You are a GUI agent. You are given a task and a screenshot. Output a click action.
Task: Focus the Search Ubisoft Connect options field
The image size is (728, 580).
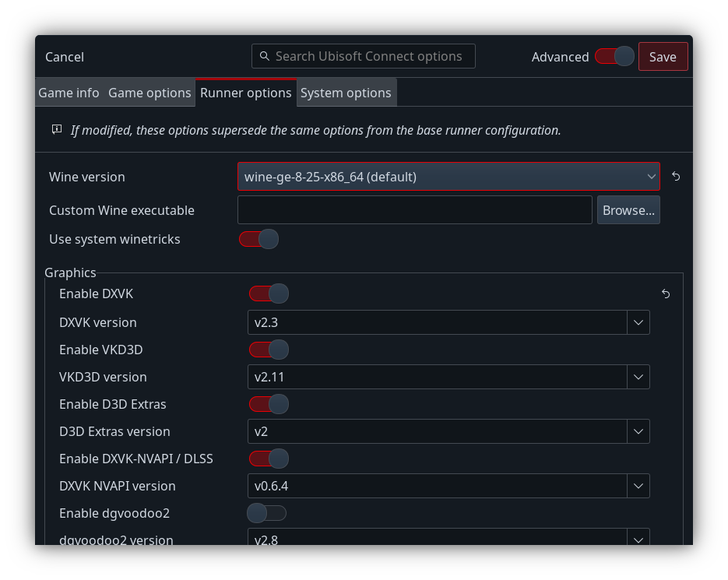pyautogui.click(x=364, y=56)
